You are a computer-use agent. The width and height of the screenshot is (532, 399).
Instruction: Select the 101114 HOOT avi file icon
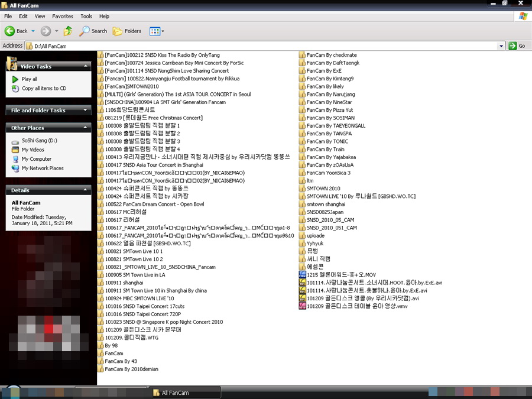pyautogui.click(x=302, y=283)
